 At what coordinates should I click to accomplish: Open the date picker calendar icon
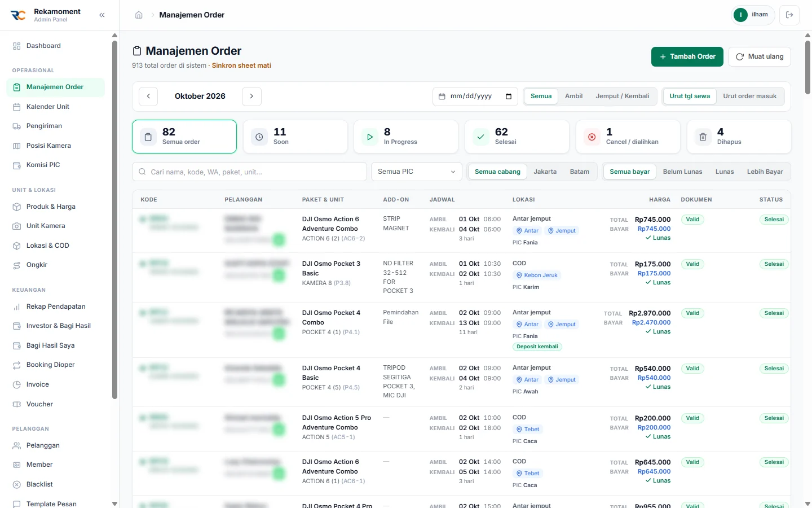pos(509,97)
